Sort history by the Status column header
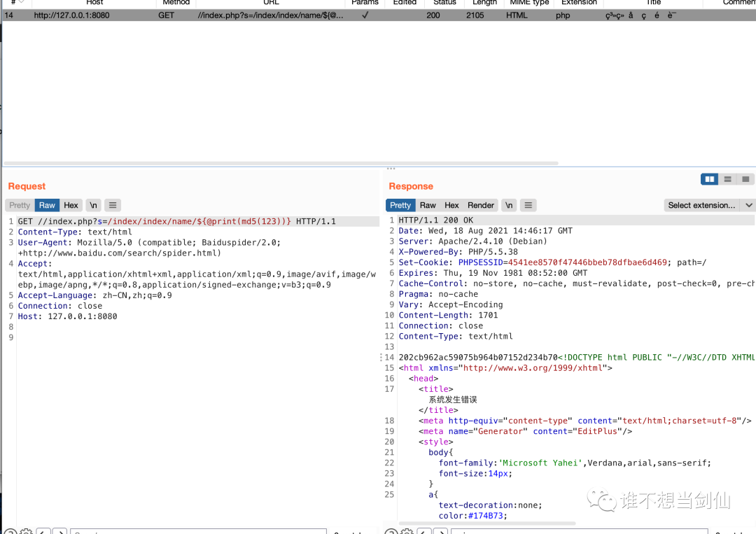The image size is (756, 534). click(444, 2)
